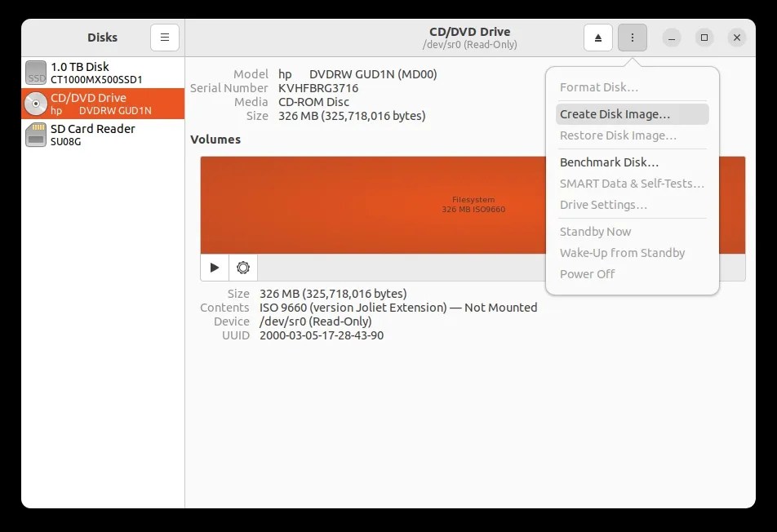Open the additional partition options gear icon
Viewport: 777px width, 532px height.
coord(243,267)
